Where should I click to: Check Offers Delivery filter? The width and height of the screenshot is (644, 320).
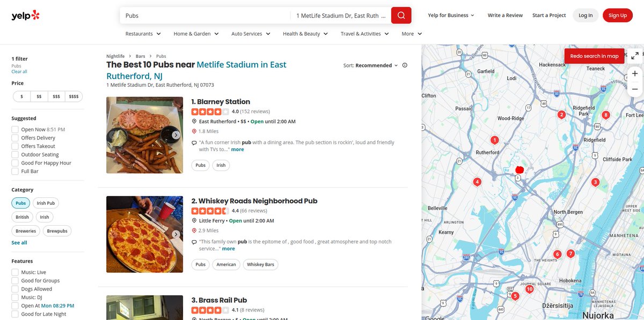[x=15, y=138]
